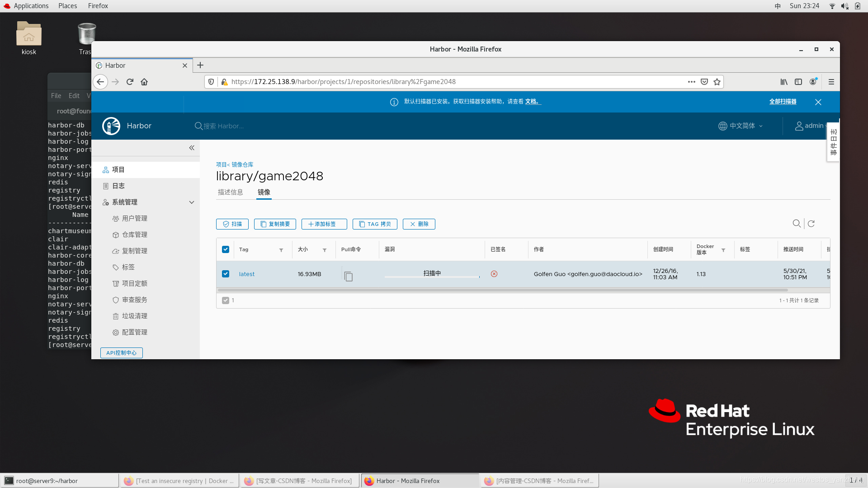
Task: Open the Trash icon on desktop
Action: click(86, 38)
